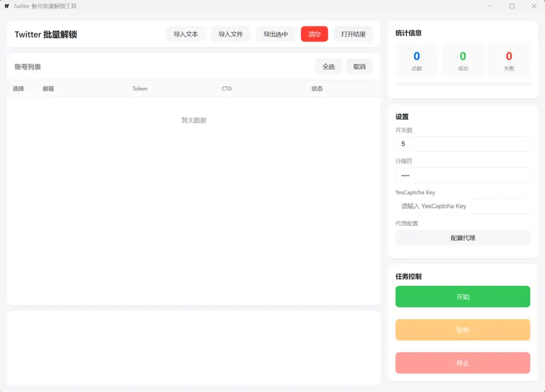The height and width of the screenshot is (392, 545).
Task: Click the 状态 status column header
Action: point(317,88)
